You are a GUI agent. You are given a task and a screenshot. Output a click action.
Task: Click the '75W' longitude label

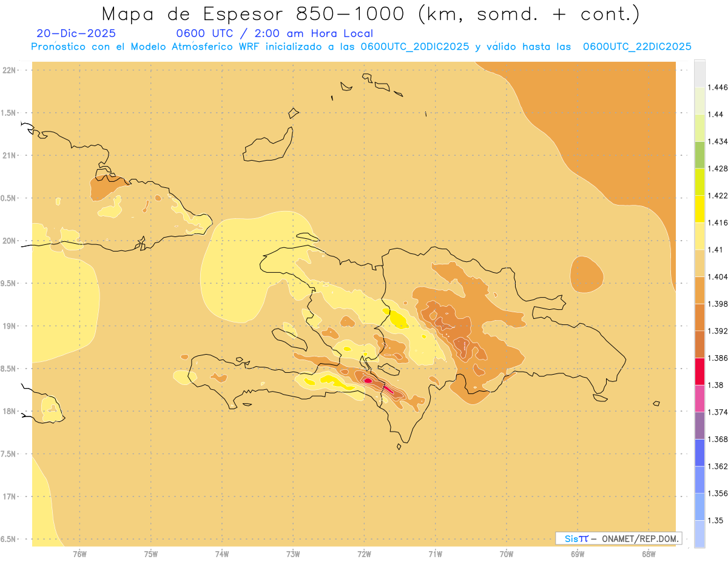[150, 554]
